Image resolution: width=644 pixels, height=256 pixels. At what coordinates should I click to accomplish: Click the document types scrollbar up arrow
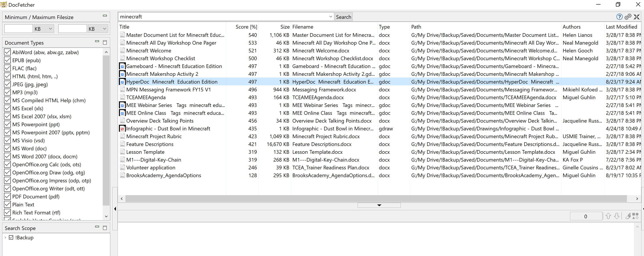click(106, 52)
